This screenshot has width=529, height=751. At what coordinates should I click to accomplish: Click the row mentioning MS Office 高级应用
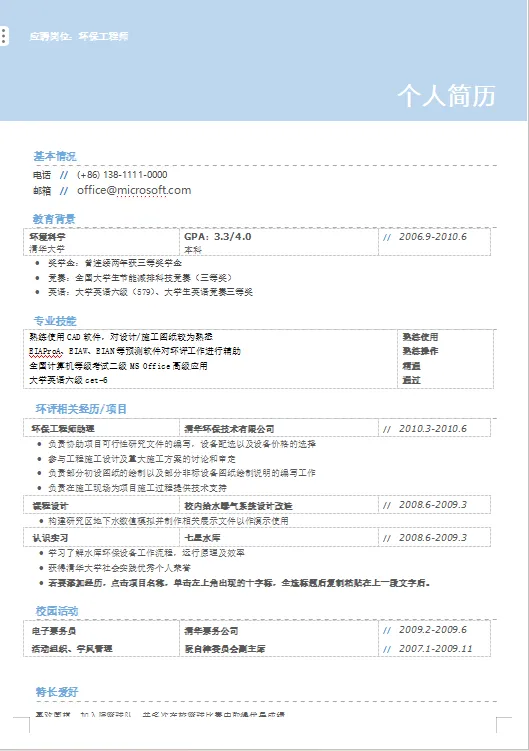(118, 366)
